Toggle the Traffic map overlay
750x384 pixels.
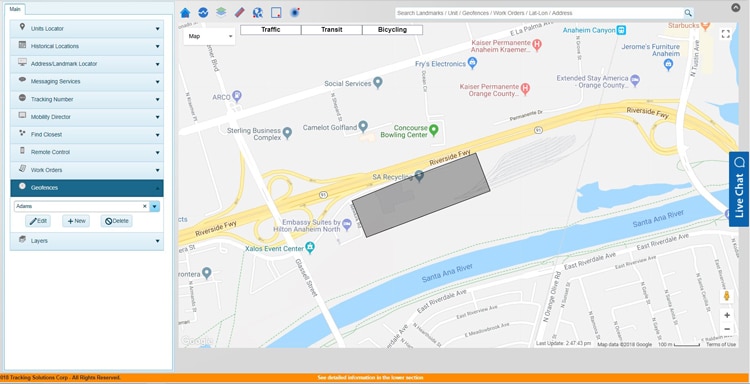[x=271, y=30]
